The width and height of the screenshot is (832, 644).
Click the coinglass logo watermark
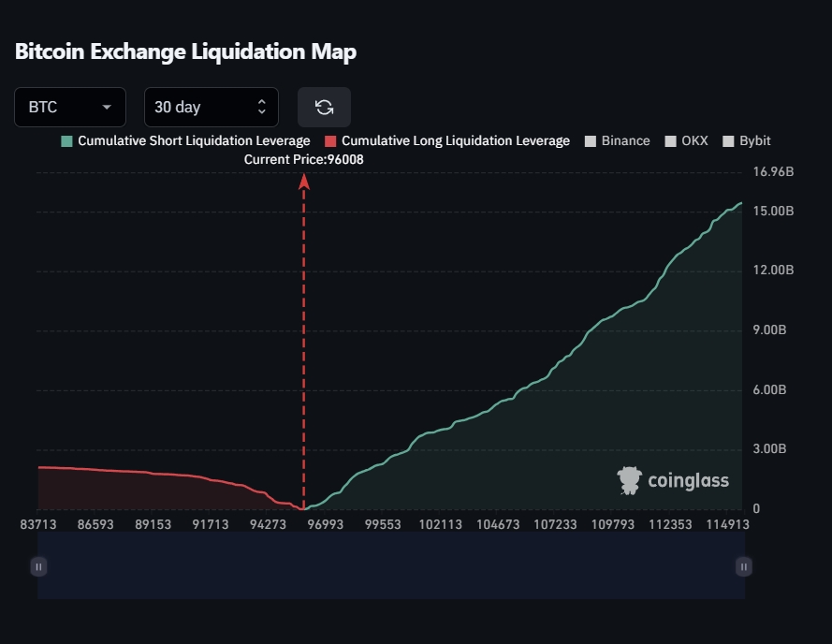click(674, 481)
